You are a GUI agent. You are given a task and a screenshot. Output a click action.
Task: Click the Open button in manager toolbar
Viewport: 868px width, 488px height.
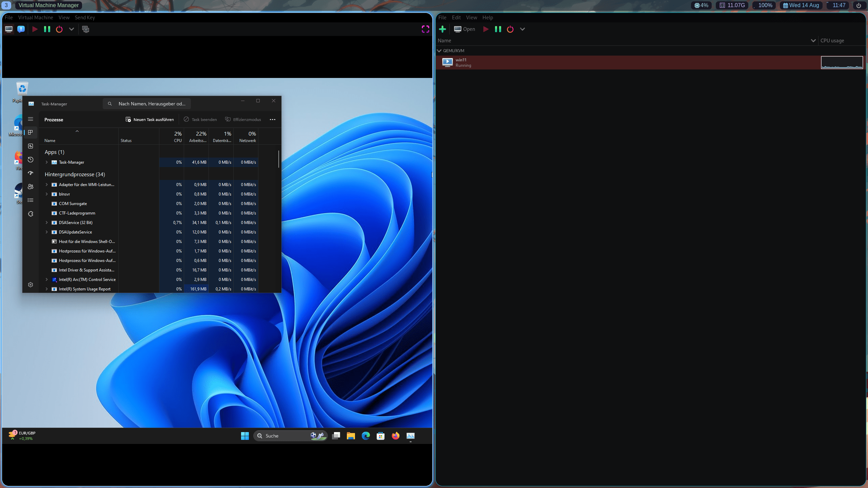click(x=465, y=29)
